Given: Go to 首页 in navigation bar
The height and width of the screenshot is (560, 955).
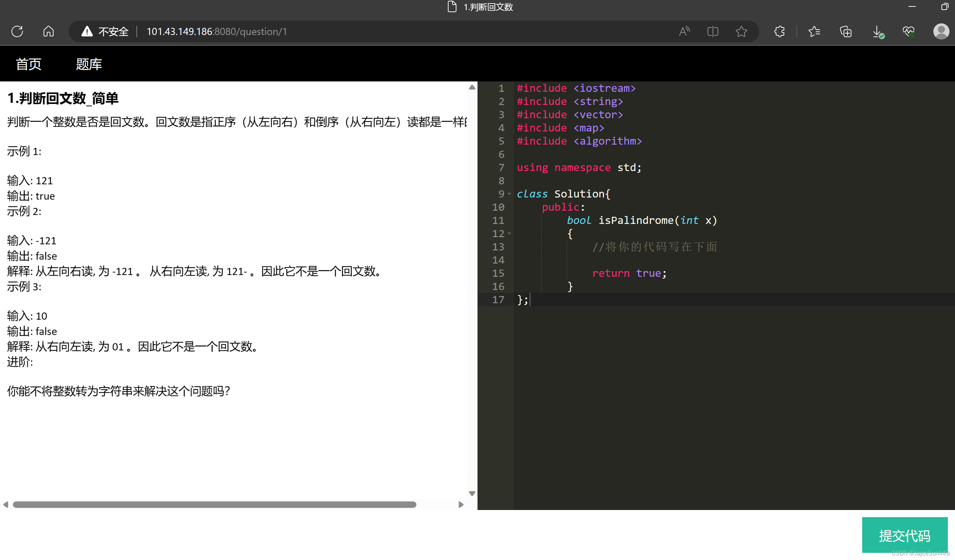Looking at the screenshot, I should pos(29,64).
